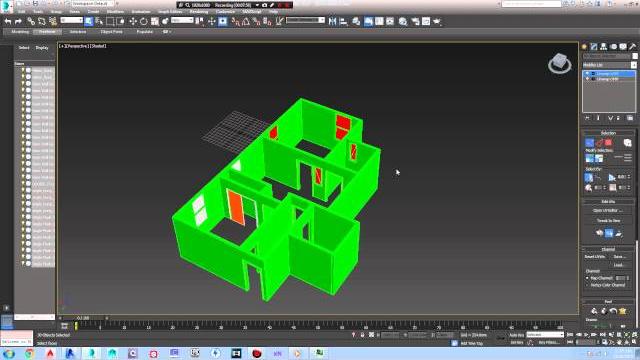Select the Vertex Color Channel radio button
Image resolution: width=640 pixels, height=360 pixels.
coord(587,285)
